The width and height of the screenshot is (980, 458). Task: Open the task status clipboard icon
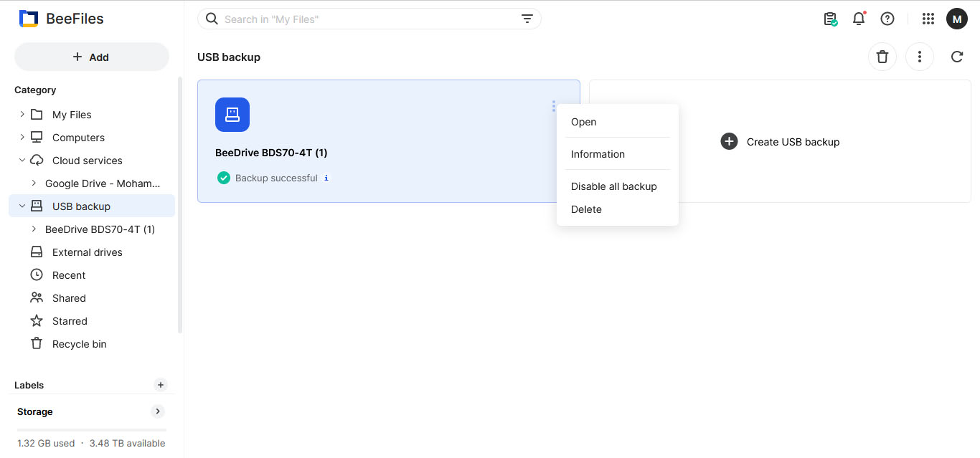point(830,19)
